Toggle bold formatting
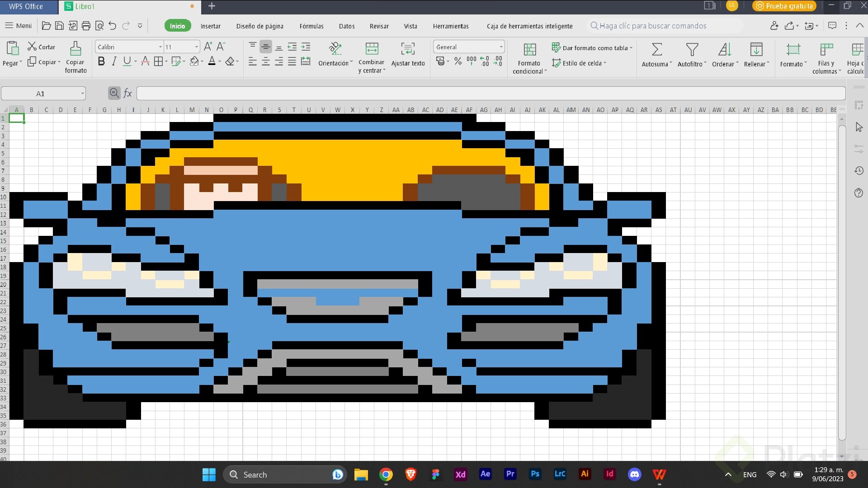 click(101, 61)
